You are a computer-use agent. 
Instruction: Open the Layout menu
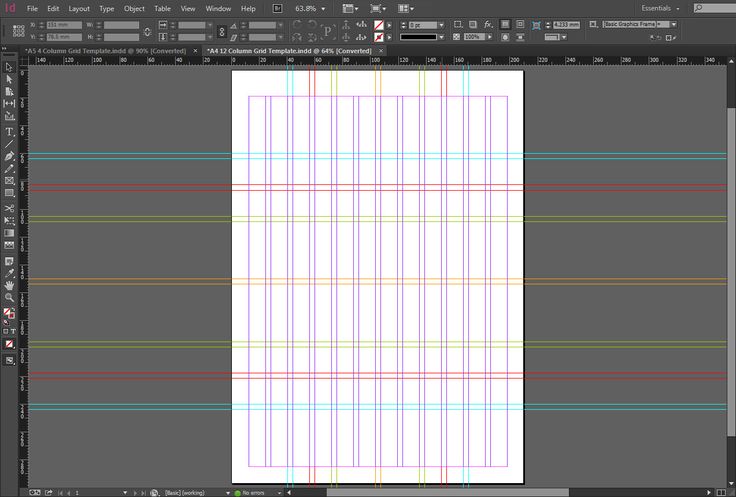(79, 8)
